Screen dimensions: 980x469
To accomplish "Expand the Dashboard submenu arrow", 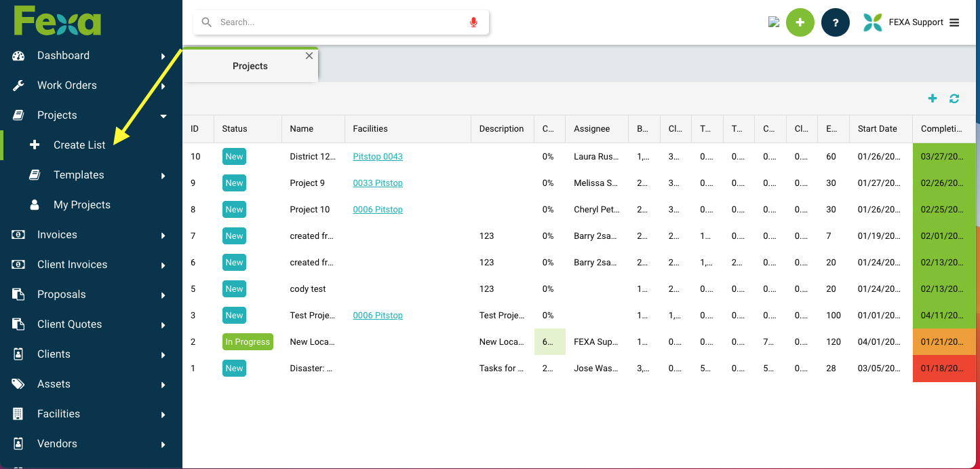I will tap(163, 56).
